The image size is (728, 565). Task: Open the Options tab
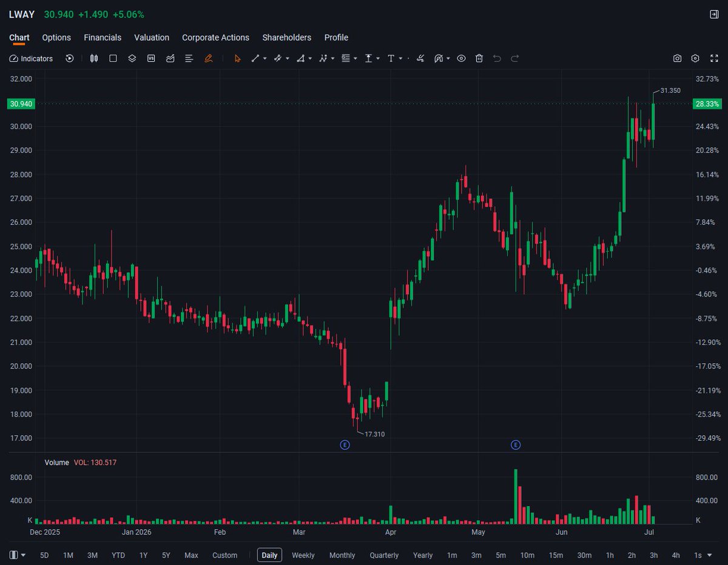coord(56,38)
